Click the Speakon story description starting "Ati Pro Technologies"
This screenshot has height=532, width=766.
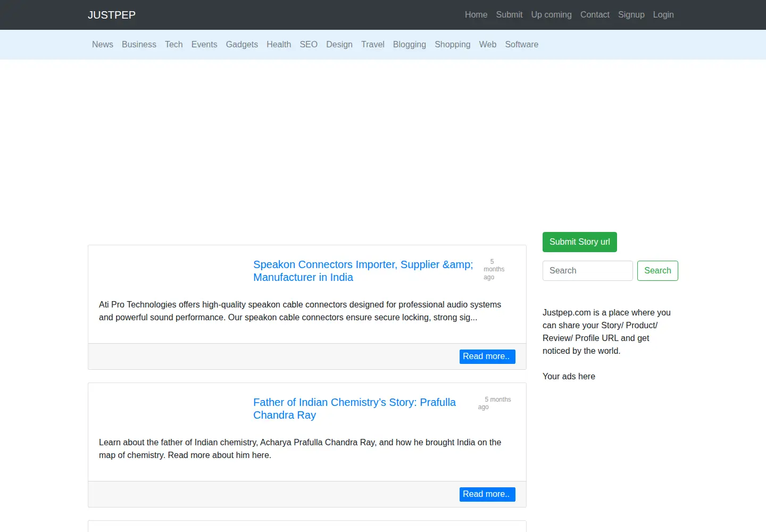point(300,311)
